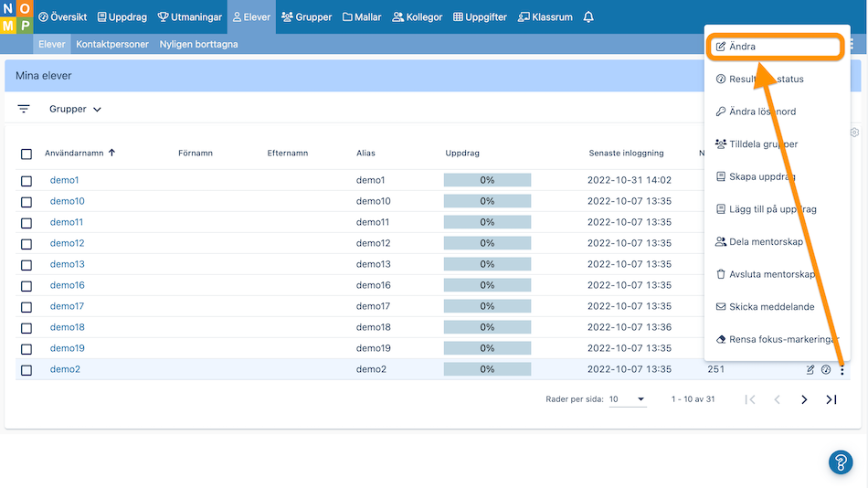
Task: Go to the Kollegor section
Action: 418,17
